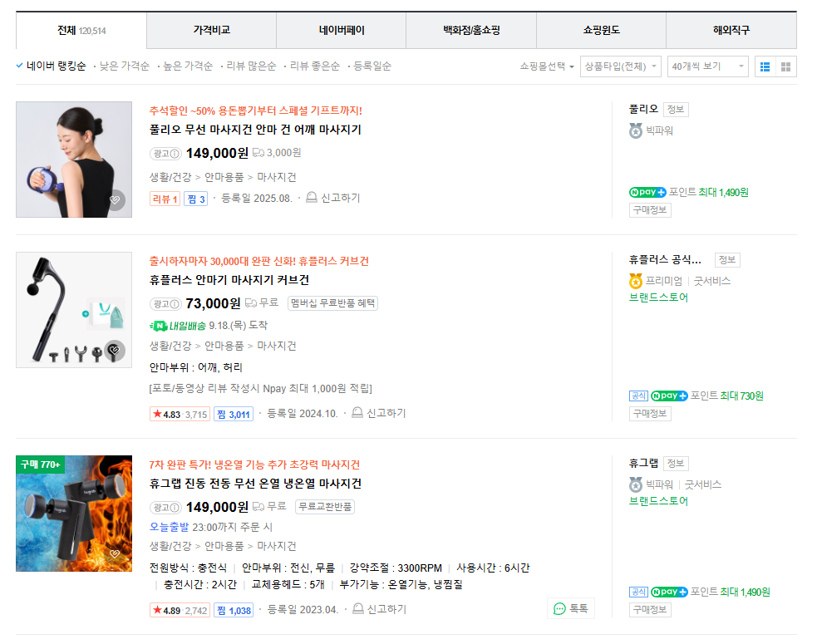Viewport: 817px width, 644px height.
Task: Click 멤버십 무료반품 혜택 tag
Action: (333, 303)
